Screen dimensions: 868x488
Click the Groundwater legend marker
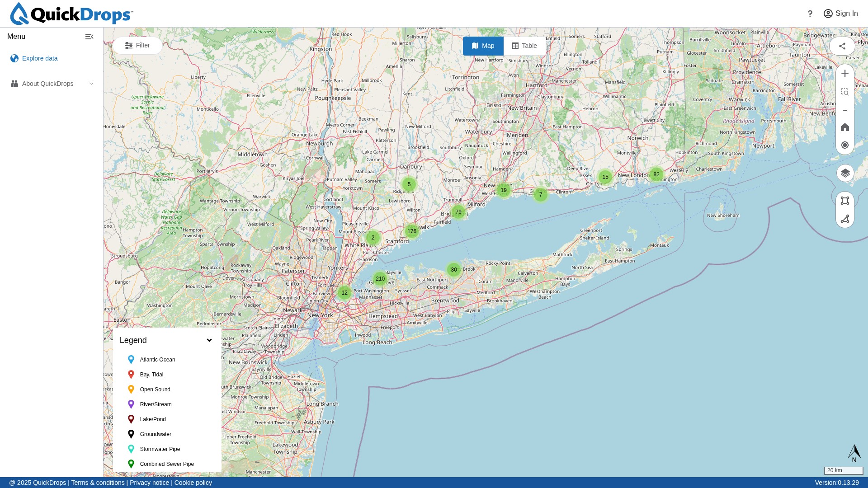[131, 434]
